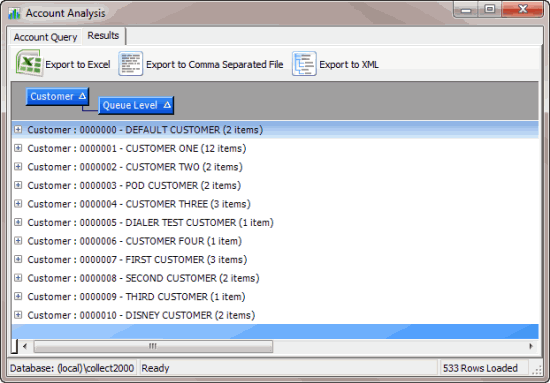Expand the CUSTOMER TWO group
The image size is (550, 383).
click(x=18, y=167)
